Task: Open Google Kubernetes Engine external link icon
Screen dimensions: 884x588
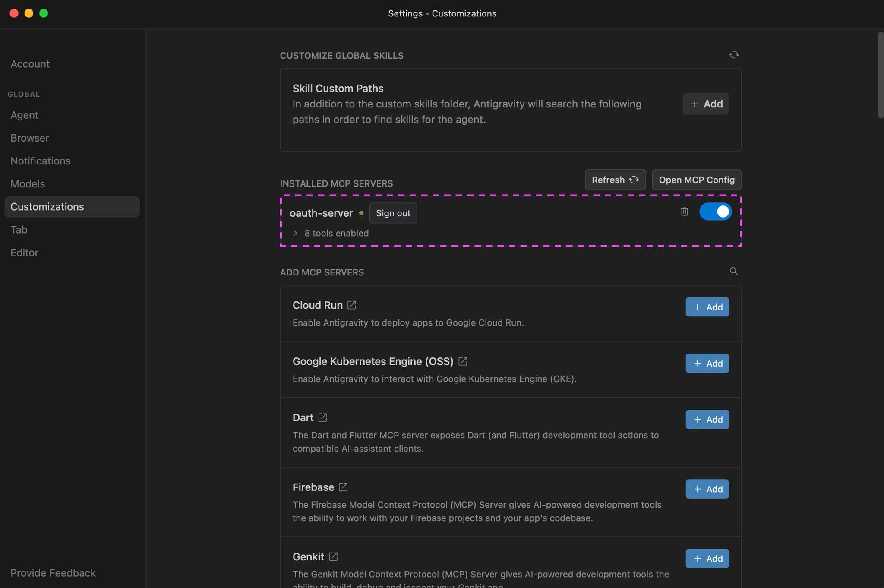Action: 463,361
